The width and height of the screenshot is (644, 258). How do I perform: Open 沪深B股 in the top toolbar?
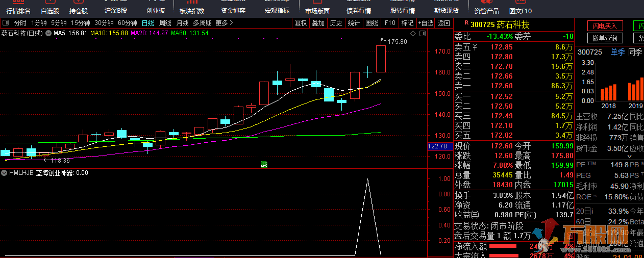pyautogui.click(x=116, y=11)
